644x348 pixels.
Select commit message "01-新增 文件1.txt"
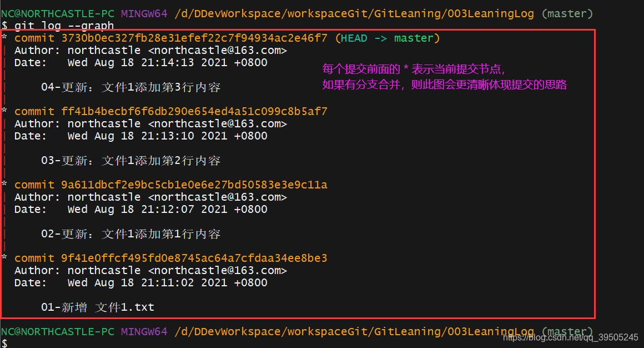click(98, 307)
